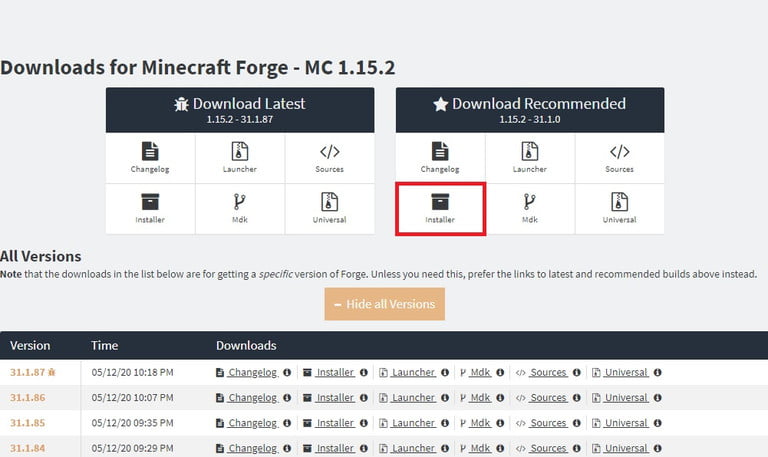Click timestamp 05/12/20 10:07 PM

point(132,398)
